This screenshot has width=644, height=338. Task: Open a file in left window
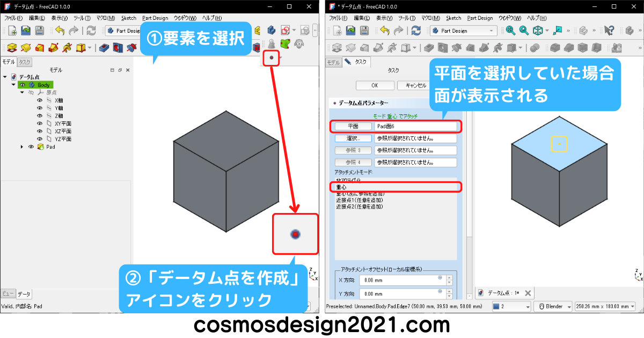(25, 31)
